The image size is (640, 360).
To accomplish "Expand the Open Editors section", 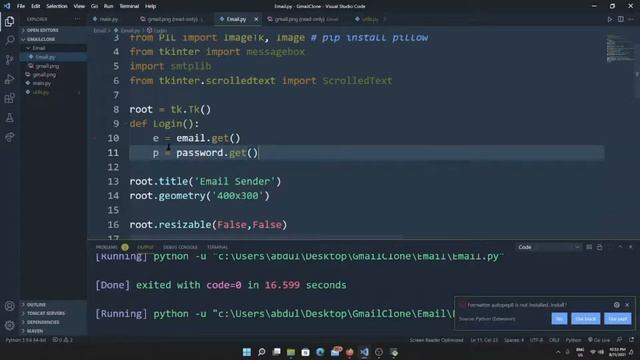I will tap(53, 30).
